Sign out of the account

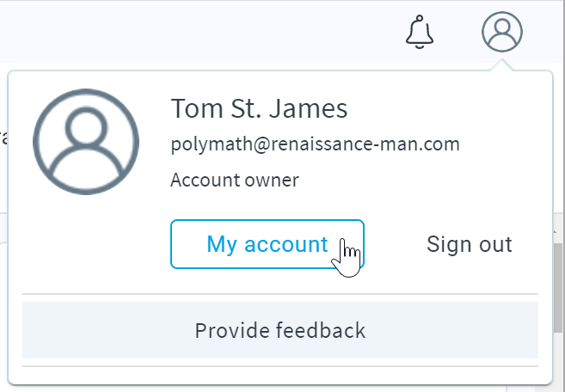tap(470, 244)
